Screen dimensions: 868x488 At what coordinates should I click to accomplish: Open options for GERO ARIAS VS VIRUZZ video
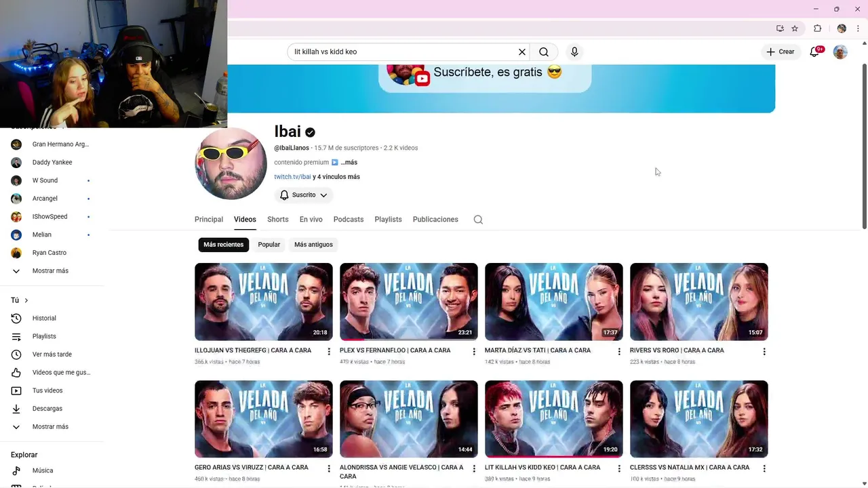(x=329, y=468)
